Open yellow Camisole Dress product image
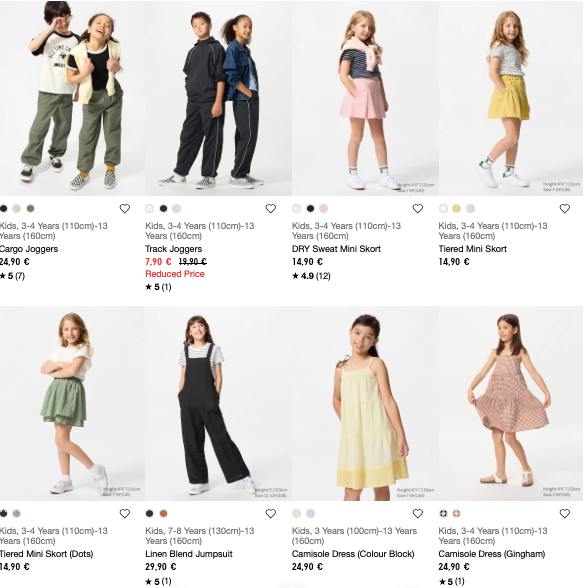Image resolution: width=583 pixels, height=588 pixels. pyautogui.click(x=365, y=404)
